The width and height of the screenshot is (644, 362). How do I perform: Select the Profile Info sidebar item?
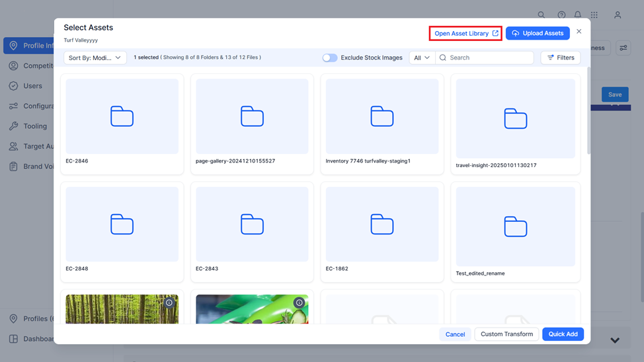pyautogui.click(x=28, y=46)
